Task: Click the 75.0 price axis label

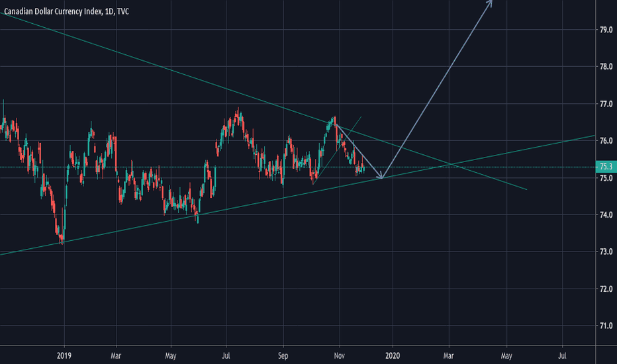Action: (606, 178)
